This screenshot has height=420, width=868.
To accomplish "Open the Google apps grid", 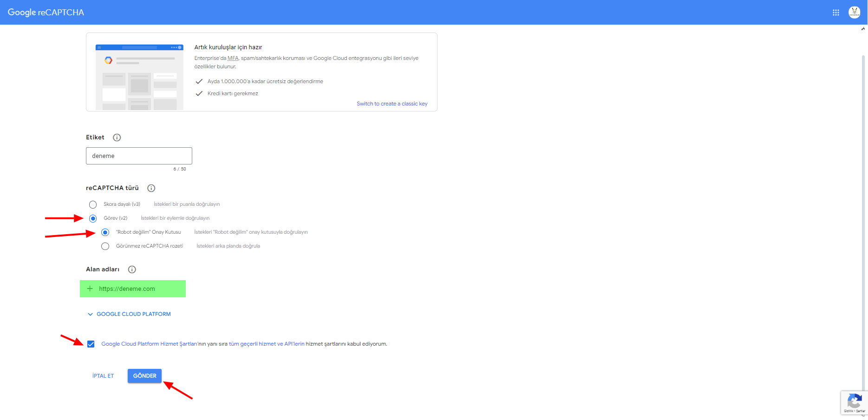I will pyautogui.click(x=836, y=13).
